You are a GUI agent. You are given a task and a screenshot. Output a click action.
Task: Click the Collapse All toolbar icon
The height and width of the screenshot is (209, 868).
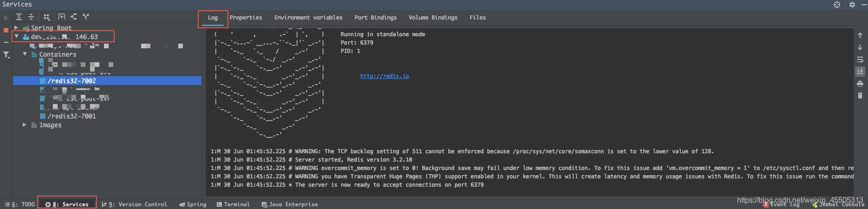click(31, 17)
